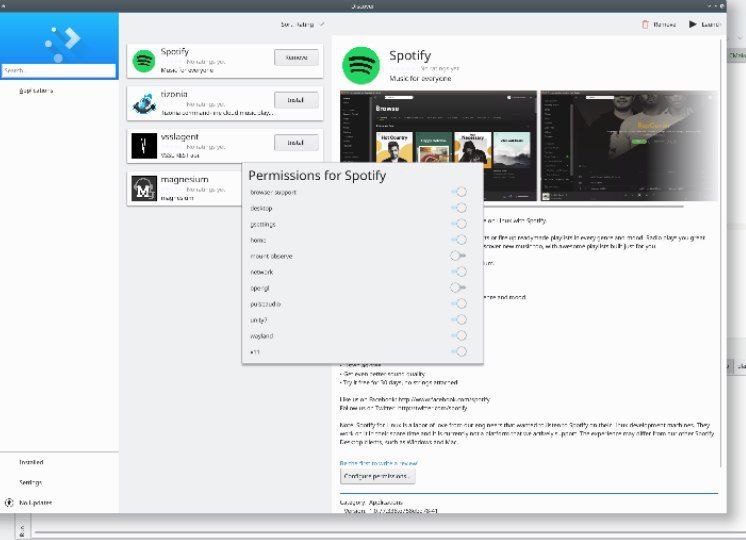
Task: Click the Discover logo in sidebar header
Action: (63, 43)
